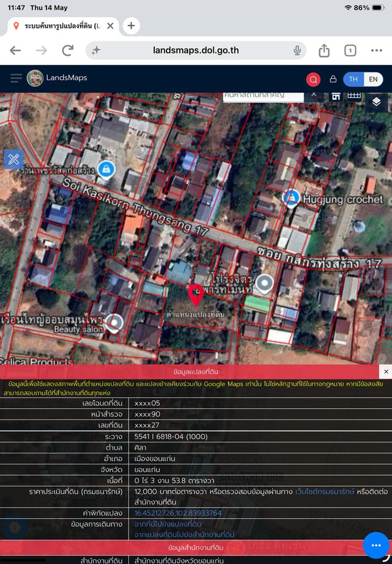Tap the sparkle icon in address bar

click(96, 51)
